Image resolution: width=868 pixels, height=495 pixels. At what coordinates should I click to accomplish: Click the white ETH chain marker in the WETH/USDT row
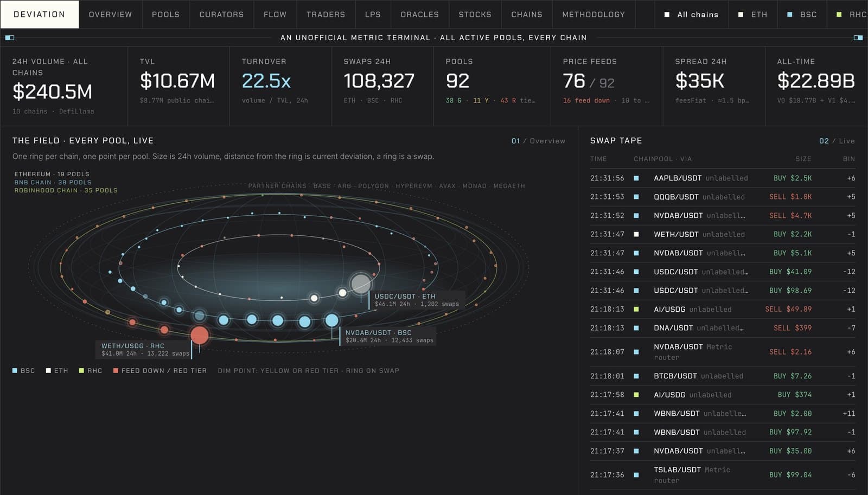636,234
